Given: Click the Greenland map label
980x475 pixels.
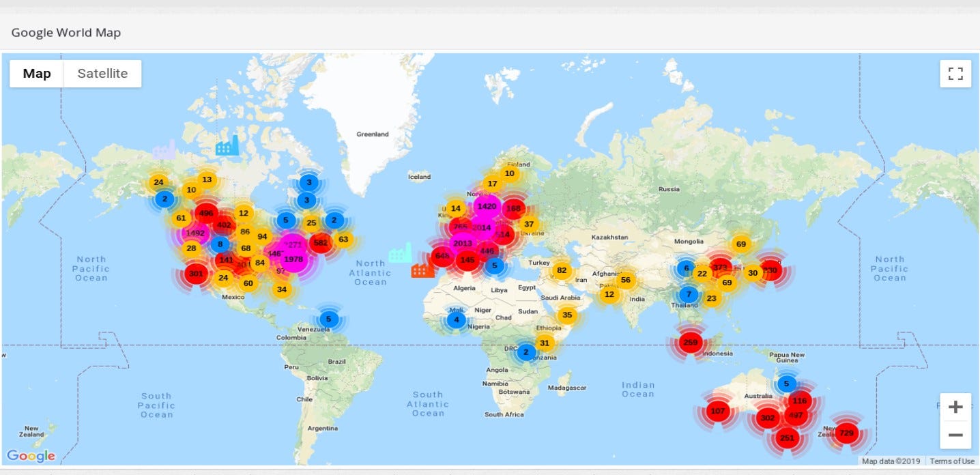Looking at the screenshot, I should point(373,134).
